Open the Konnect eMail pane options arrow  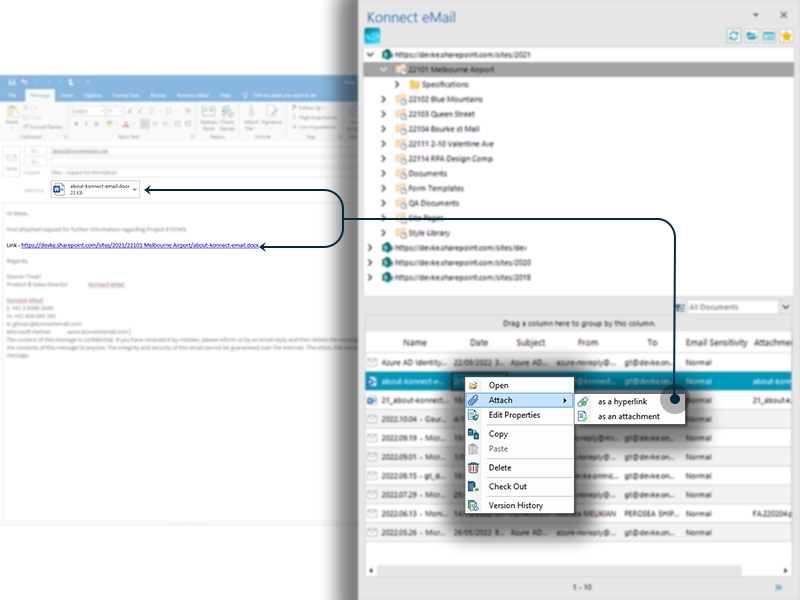756,15
